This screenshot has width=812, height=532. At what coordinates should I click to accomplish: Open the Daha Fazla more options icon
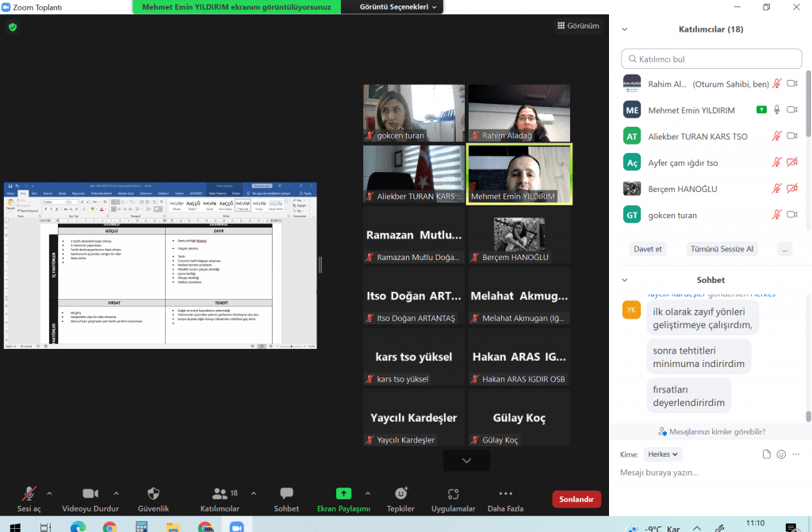pos(505,494)
